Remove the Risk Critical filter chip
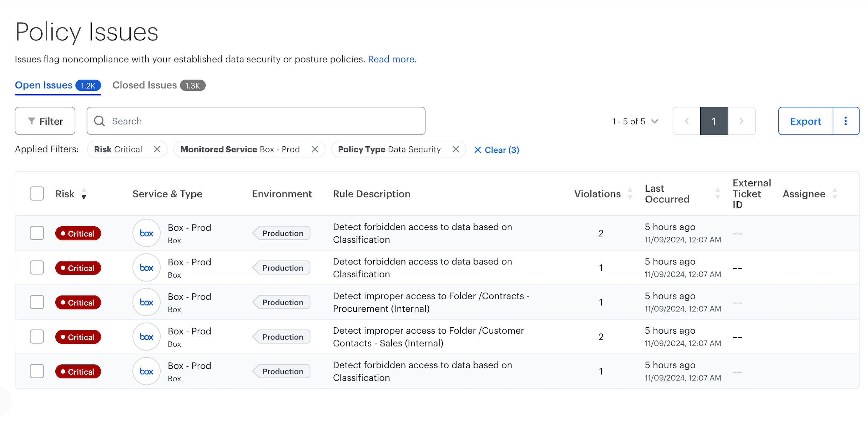The width and height of the screenshot is (868, 434). [157, 149]
